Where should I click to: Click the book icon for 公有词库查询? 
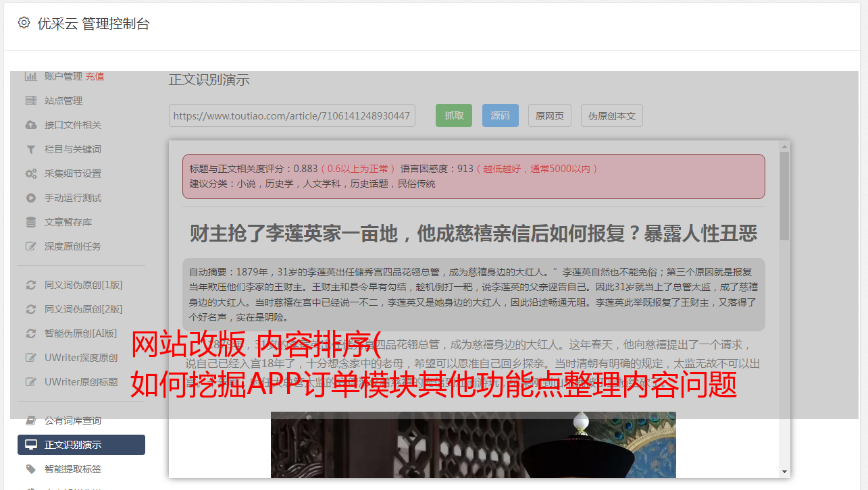31,420
